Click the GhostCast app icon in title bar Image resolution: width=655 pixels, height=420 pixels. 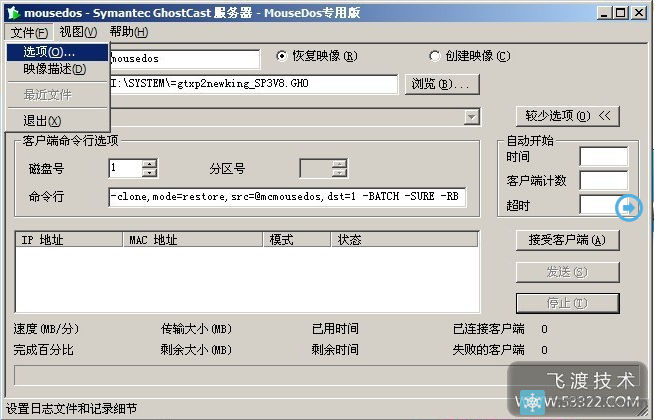click(11, 12)
